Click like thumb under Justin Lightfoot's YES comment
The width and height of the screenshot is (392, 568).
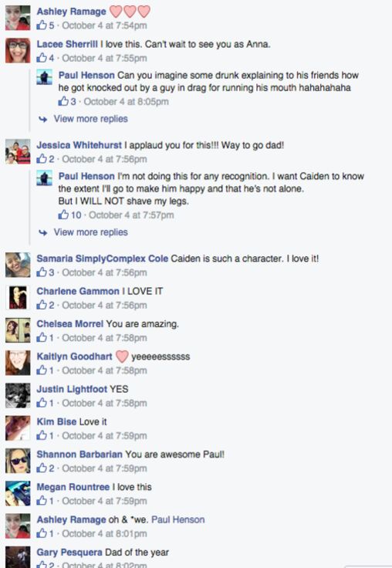[x=42, y=403]
